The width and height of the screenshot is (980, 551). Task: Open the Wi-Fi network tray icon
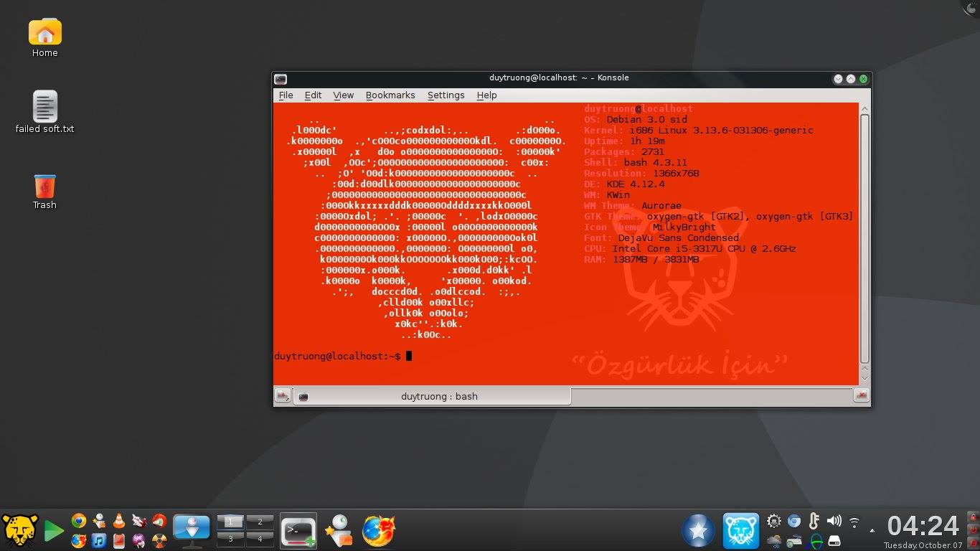coord(854,522)
